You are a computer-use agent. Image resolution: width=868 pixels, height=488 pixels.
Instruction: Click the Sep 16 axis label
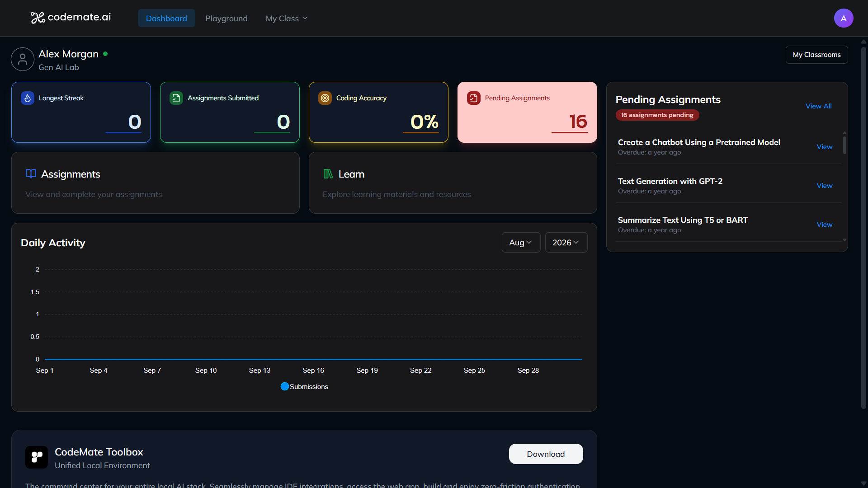pos(313,371)
